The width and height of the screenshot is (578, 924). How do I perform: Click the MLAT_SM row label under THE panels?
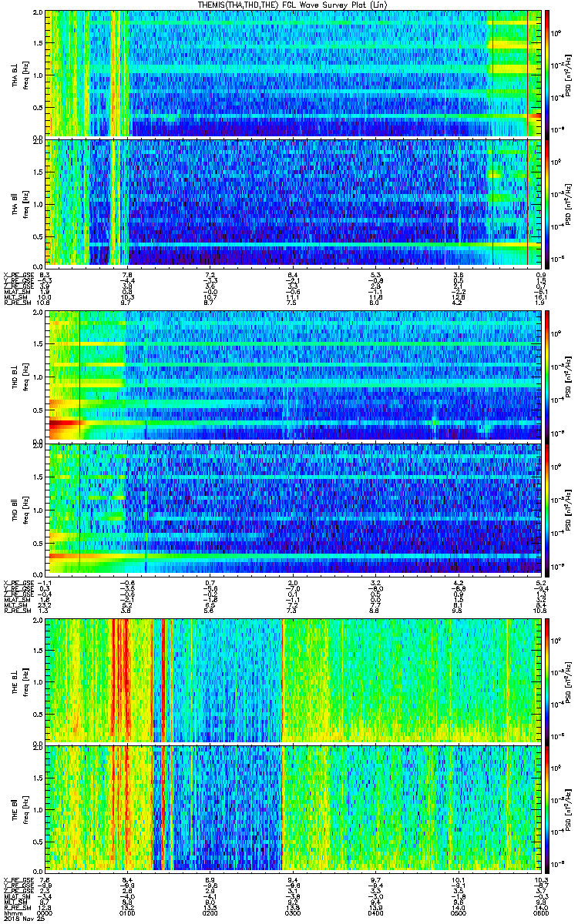pos(17,896)
